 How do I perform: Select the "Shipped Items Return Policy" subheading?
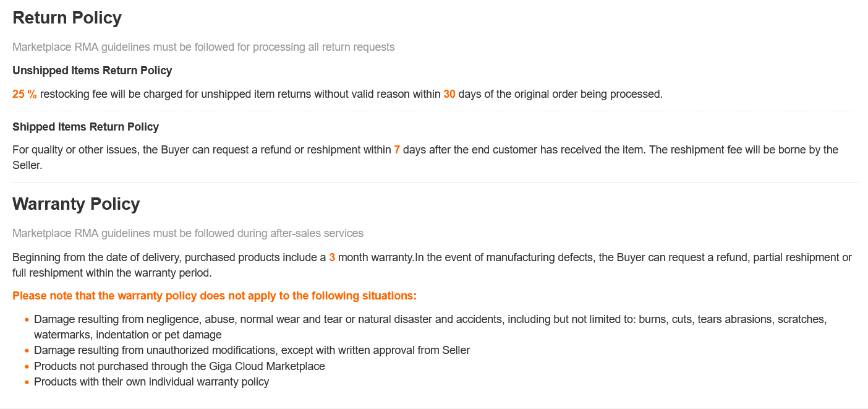[85, 127]
